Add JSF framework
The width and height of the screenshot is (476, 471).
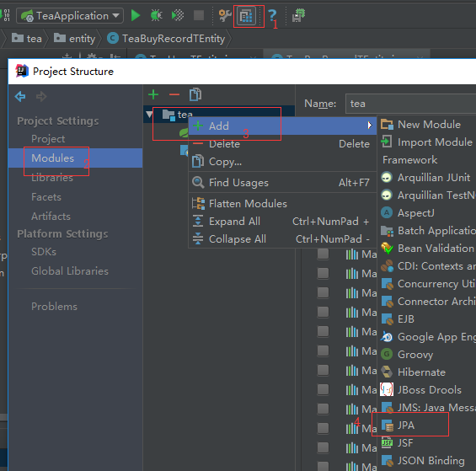coord(427,442)
